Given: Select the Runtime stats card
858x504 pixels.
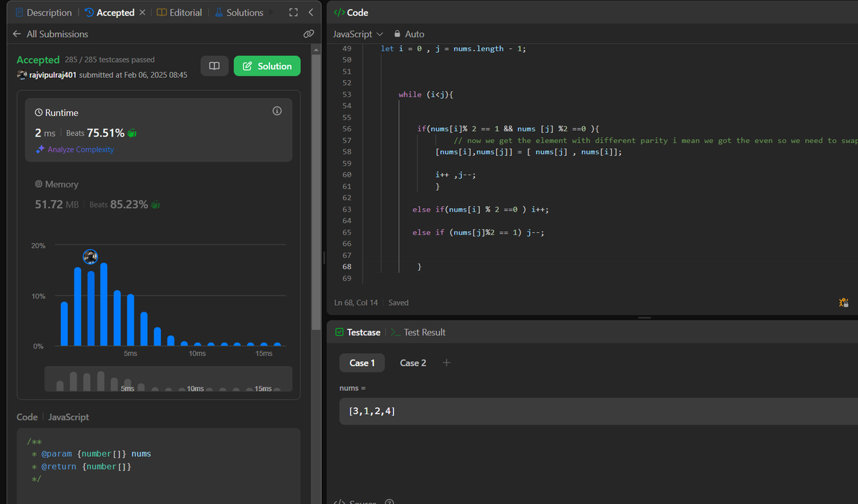Looking at the screenshot, I should point(159,130).
